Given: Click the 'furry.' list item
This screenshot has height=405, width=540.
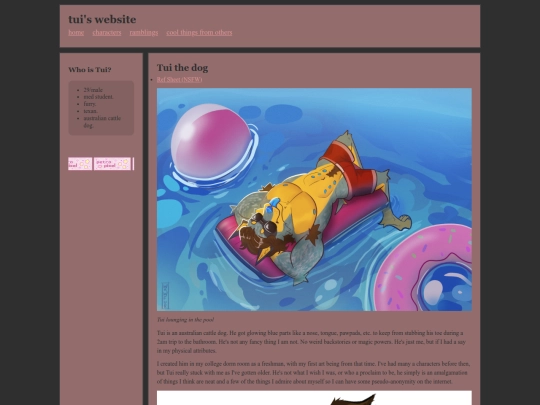Looking at the screenshot, I should tap(90, 104).
